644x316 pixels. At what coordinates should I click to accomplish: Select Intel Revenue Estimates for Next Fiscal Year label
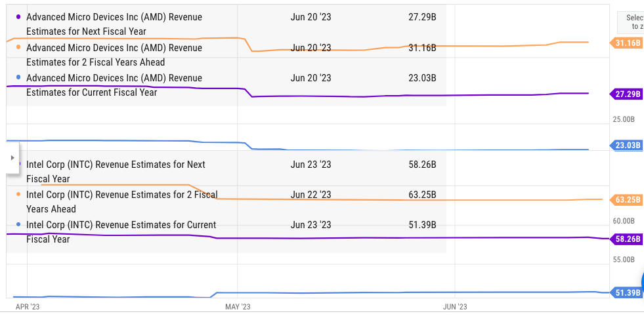[116, 172]
